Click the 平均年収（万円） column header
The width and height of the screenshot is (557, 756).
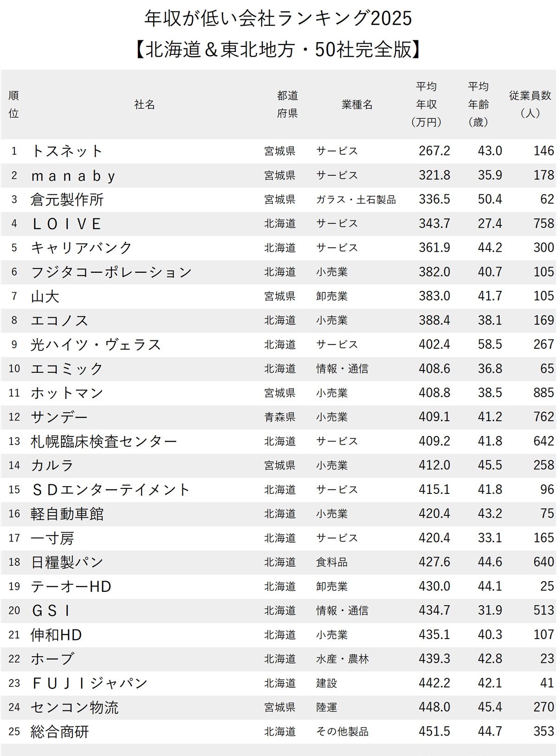[426, 104]
